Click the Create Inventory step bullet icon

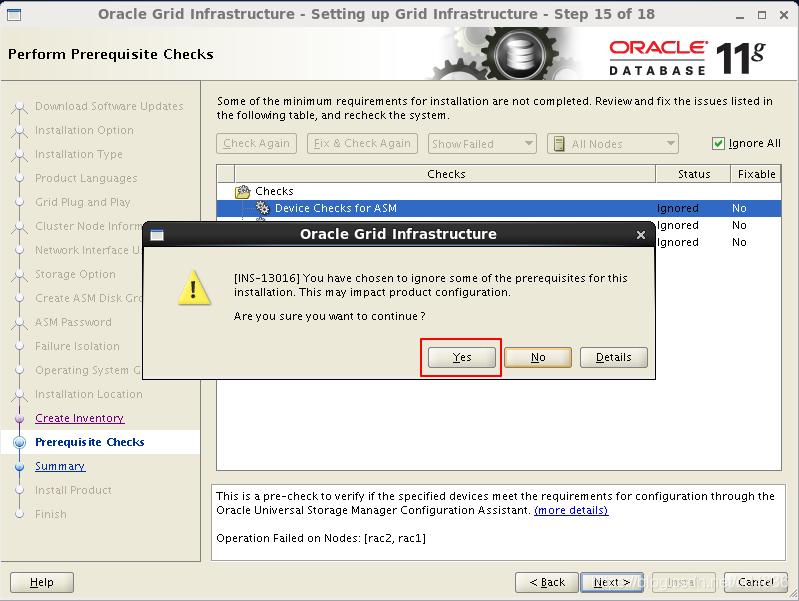pos(19,419)
